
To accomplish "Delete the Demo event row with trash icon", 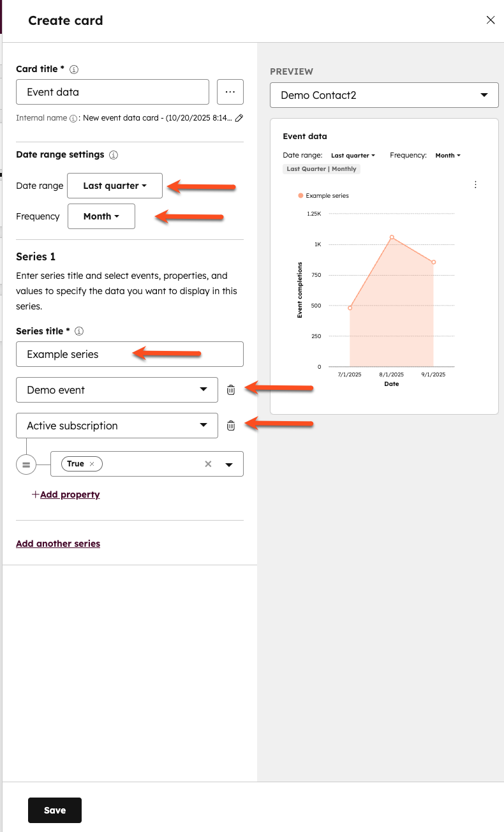I will click(x=231, y=390).
